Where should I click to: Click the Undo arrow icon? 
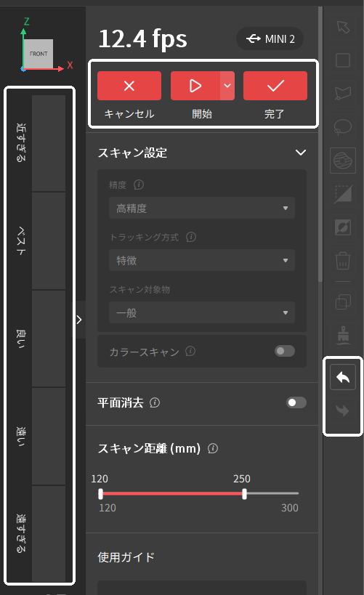click(x=343, y=377)
